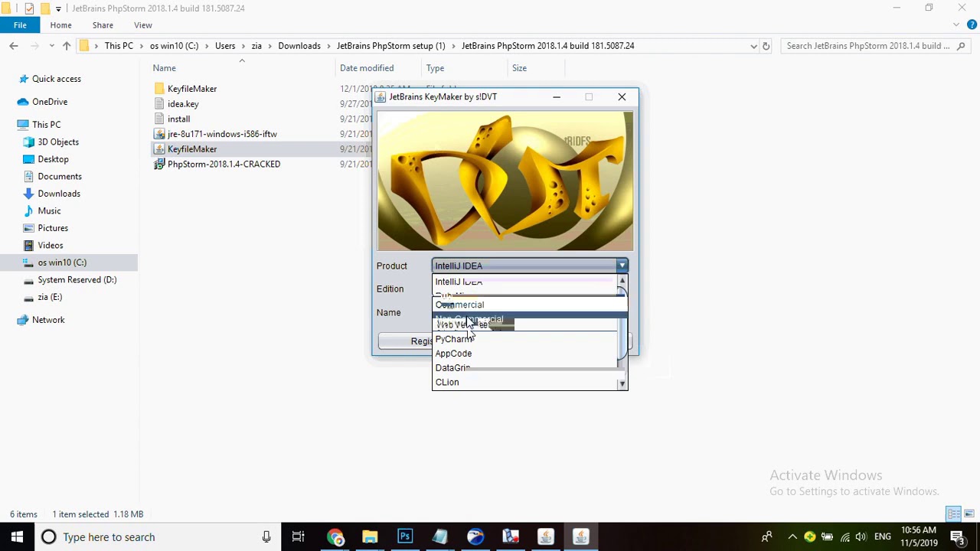Select Quick access in navigation pane

[x=56, y=79]
